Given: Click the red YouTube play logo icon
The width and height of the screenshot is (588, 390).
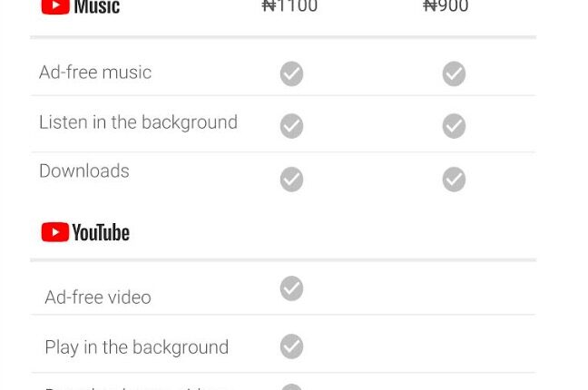Looking at the screenshot, I should click(54, 232).
